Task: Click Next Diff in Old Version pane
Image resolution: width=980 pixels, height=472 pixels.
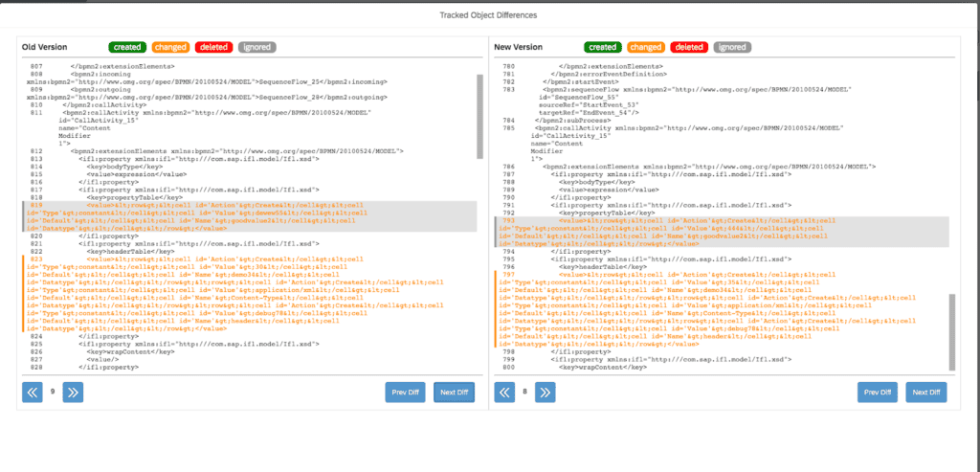Action: click(x=455, y=392)
